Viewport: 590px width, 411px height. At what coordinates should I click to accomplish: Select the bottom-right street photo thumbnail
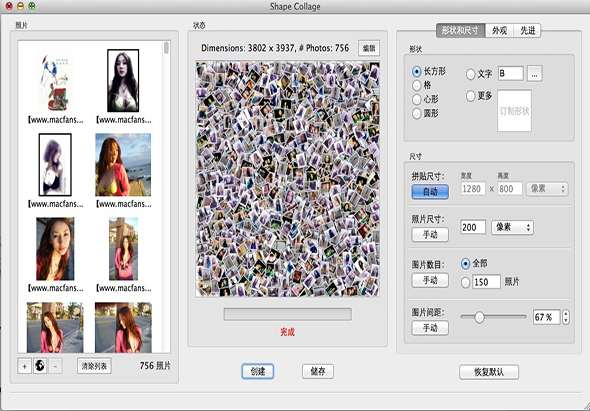[123, 327]
